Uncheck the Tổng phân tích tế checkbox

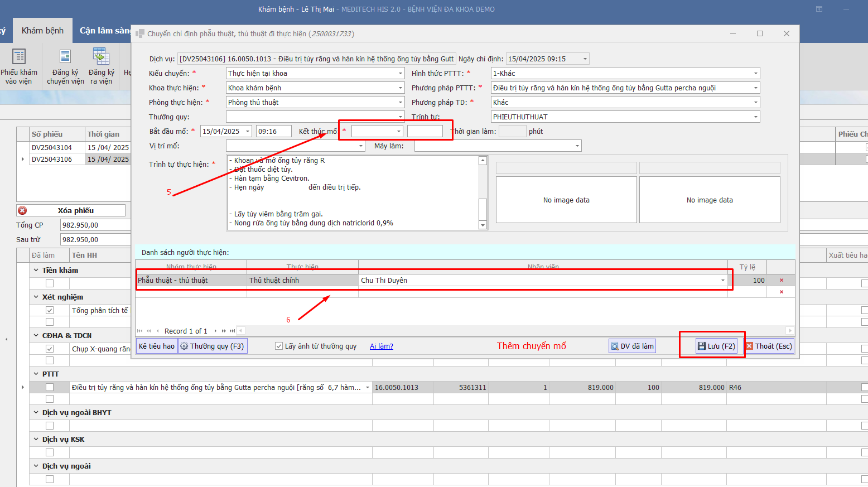click(x=50, y=310)
